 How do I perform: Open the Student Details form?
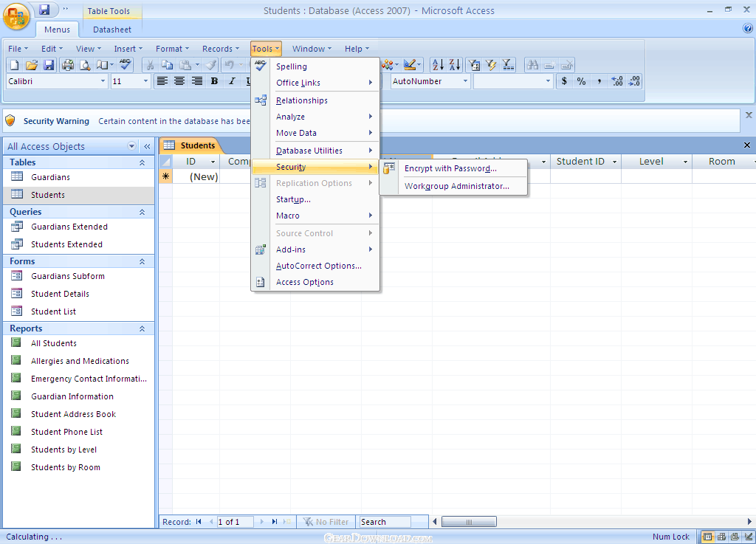[x=78, y=294]
